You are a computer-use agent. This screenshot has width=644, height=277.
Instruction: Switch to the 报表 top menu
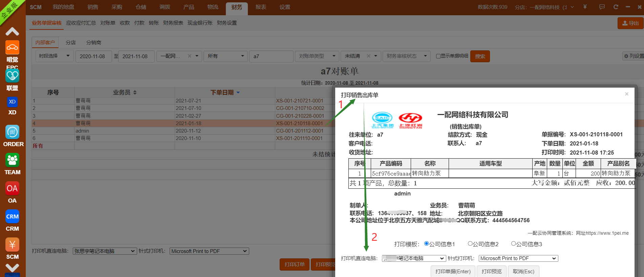pyautogui.click(x=260, y=7)
